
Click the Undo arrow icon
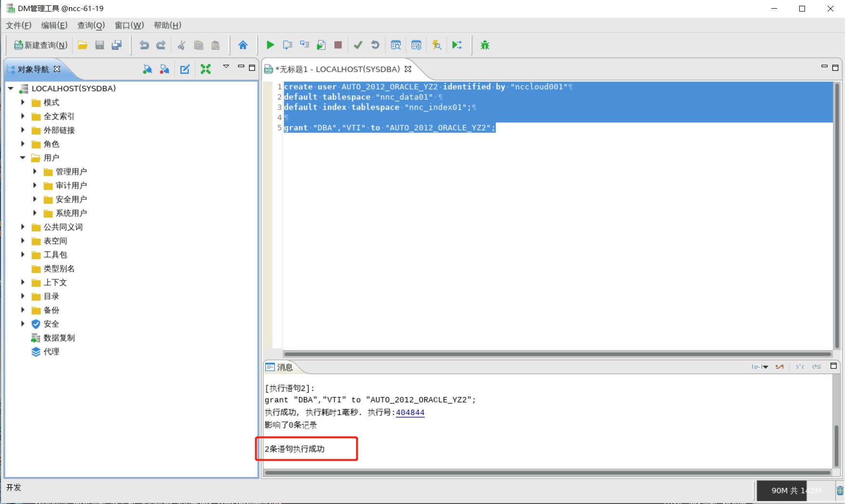point(144,45)
